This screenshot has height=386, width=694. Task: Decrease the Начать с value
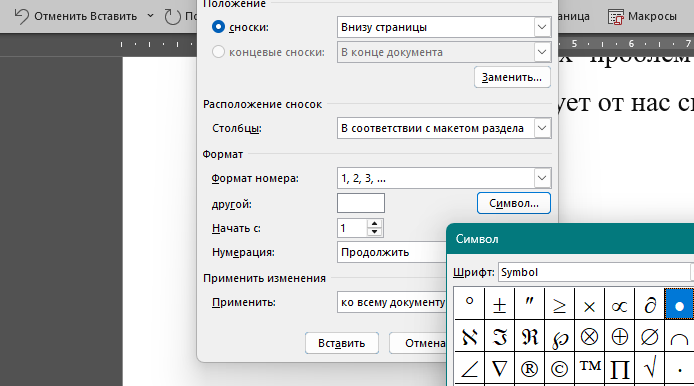tap(374, 232)
